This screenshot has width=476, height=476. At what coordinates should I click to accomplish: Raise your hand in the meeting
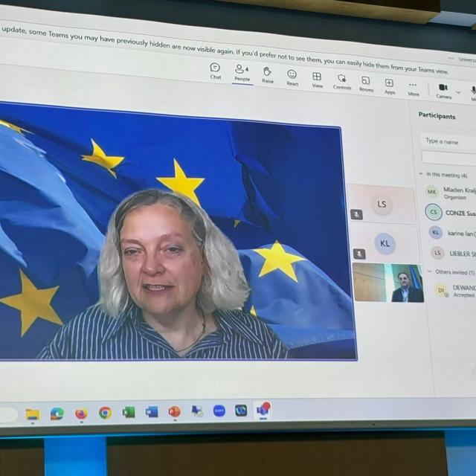pyautogui.click(x=268, y=75)
